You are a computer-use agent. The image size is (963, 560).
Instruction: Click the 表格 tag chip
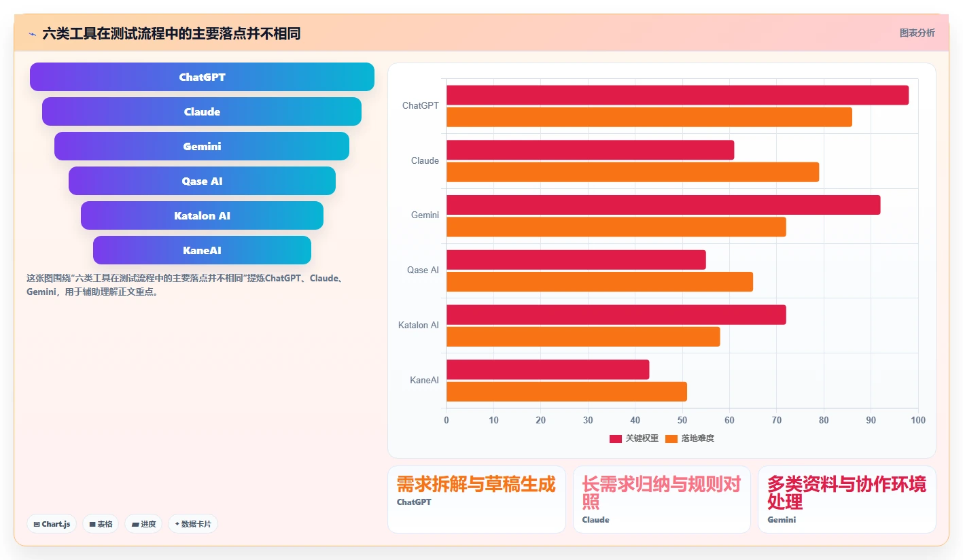click(101, 524)
